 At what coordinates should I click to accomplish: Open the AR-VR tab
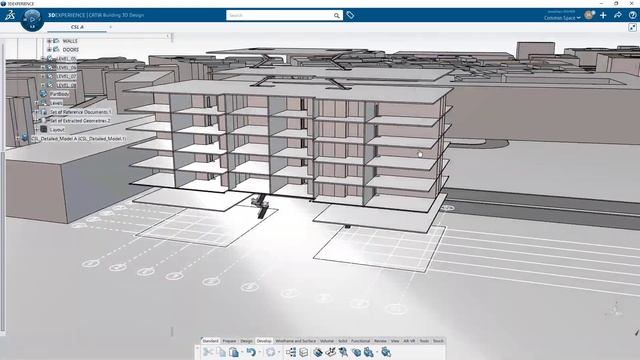(x=409, y=341)
